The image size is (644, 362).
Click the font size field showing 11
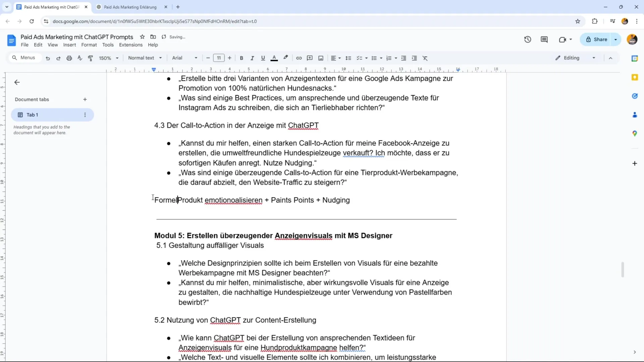point(219,58)
